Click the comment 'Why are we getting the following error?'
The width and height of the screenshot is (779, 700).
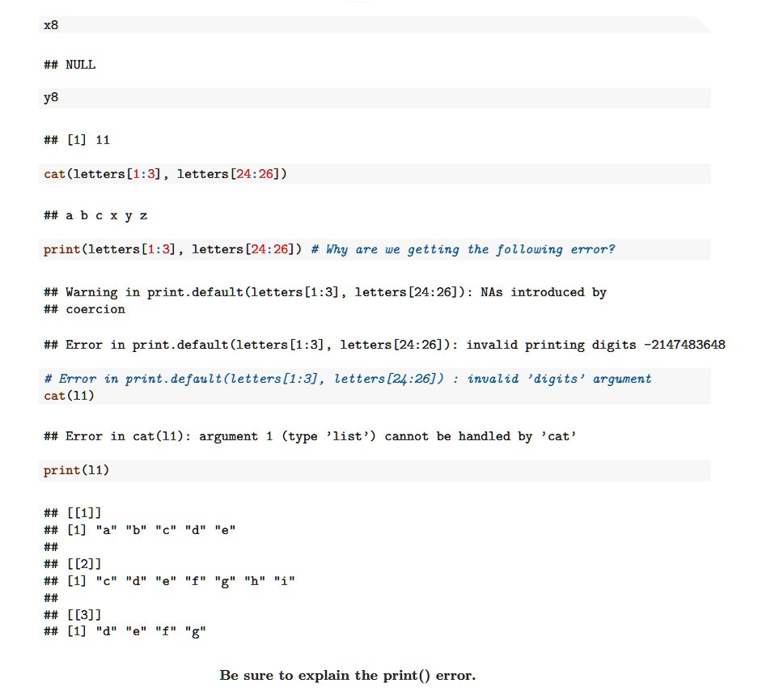pyautogui.click(x=463, y=249)
